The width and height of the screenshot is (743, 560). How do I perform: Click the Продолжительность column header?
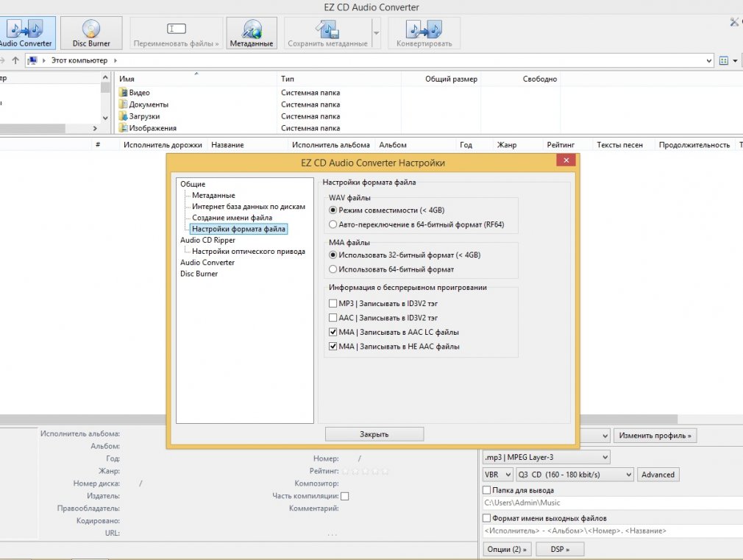click(x=694, y=145)
